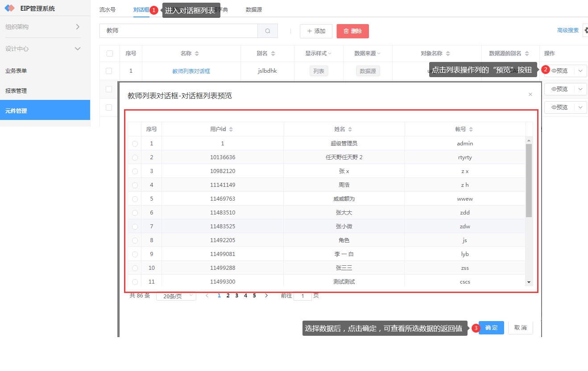This screenshot has width=588, height=371.
Task: Click sort icon on 用户id column
Action: point(231,129)
